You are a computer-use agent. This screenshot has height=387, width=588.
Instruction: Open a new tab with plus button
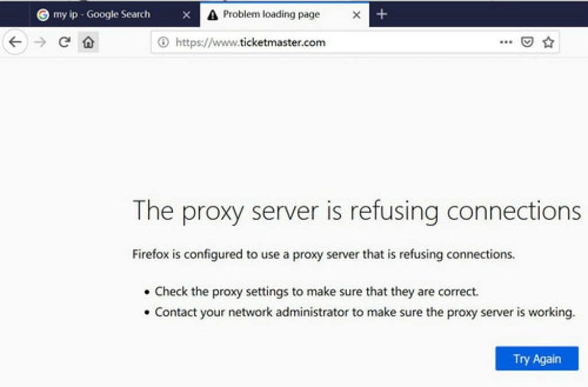pos(382,14)
